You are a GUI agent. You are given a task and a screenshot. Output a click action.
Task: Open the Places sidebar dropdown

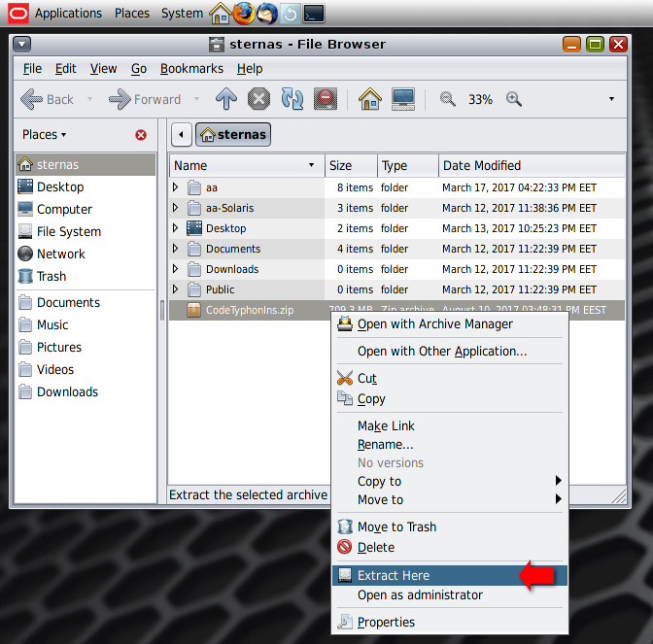(x=46, y=135)
